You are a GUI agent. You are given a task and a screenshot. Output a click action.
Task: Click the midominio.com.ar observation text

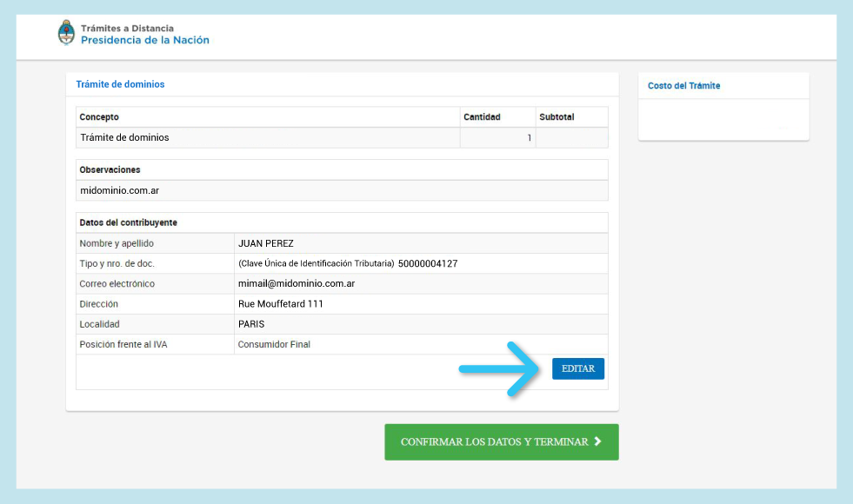119,190
